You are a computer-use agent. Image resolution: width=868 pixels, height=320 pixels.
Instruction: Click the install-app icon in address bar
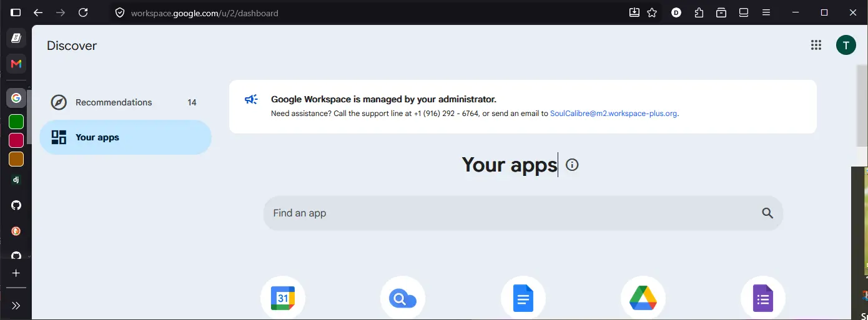(634, 12)
